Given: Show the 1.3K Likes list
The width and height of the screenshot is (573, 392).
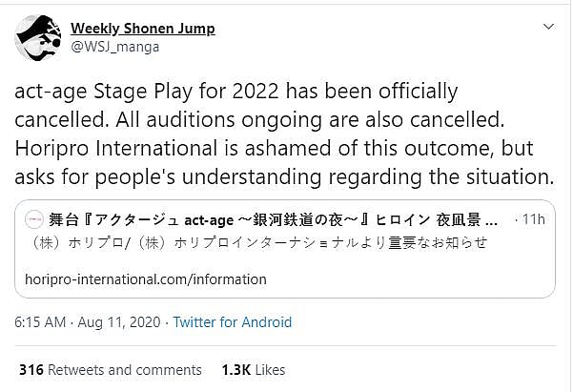Looking at the screenshot, I should tap(252, 369).
